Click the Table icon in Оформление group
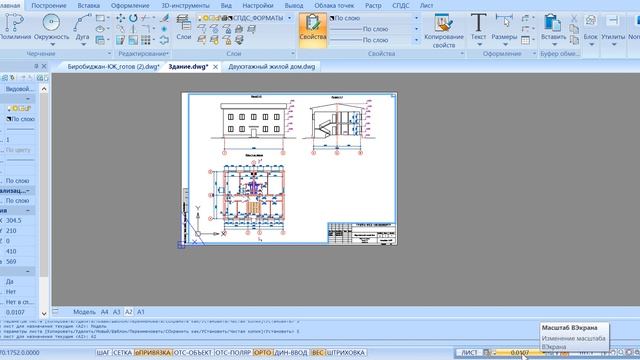Screen dimensions: 640x360 point(526,40)
